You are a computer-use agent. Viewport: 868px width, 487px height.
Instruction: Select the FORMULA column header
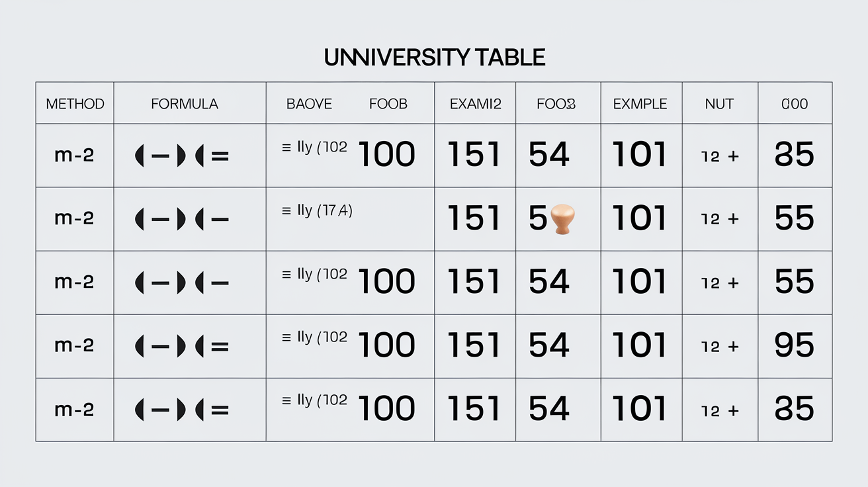click(185, 104)
